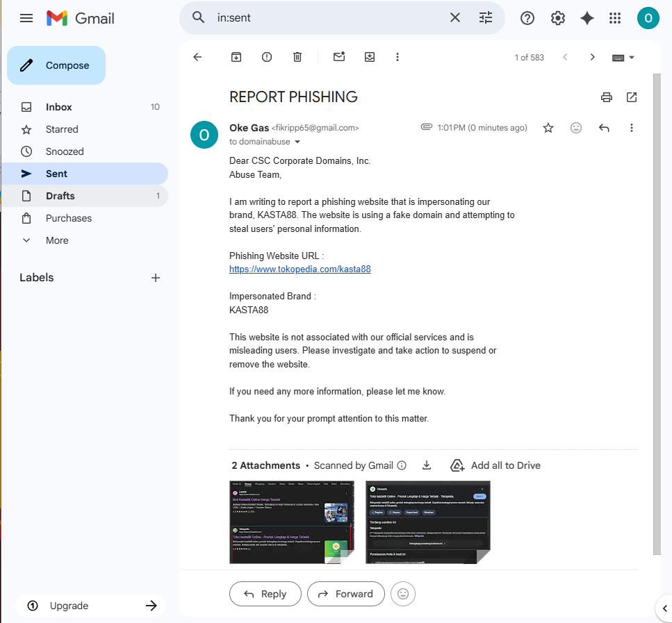Click the sender name Oke Gas
The height and width of the screenshot is (623, 672).
[249, 128]
